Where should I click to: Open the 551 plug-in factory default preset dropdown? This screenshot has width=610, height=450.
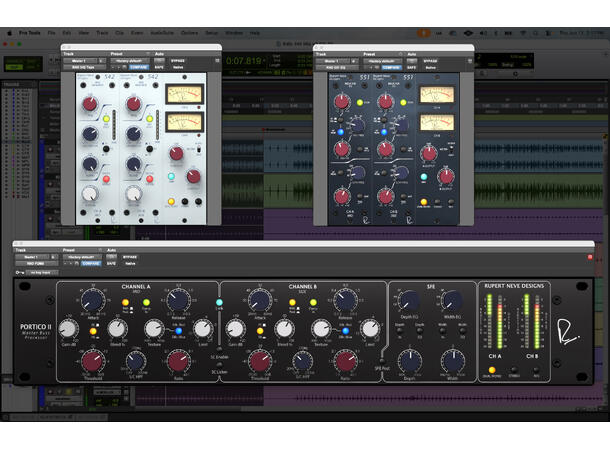pos(382,61)
